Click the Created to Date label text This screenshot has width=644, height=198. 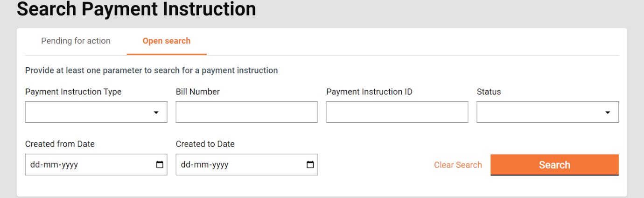pos(205,144)
